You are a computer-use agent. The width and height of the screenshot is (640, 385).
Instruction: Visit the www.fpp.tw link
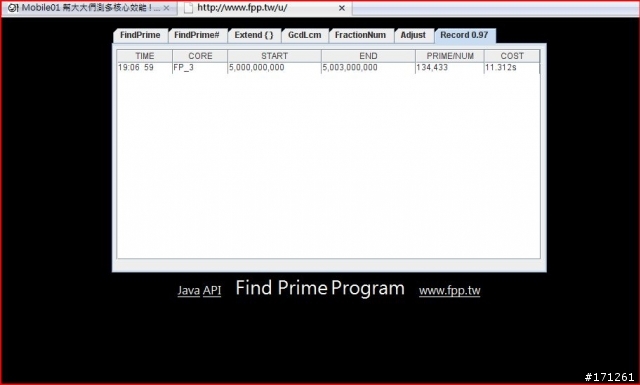pos(449,291)
